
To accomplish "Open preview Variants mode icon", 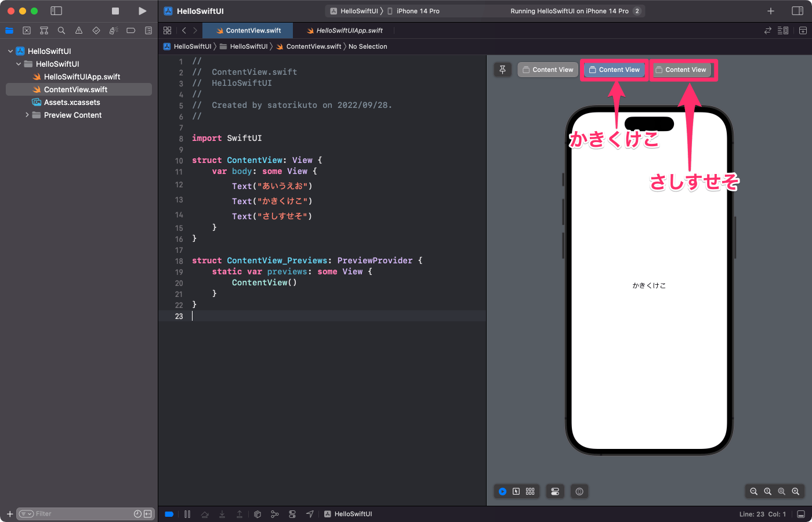I will point(530,491).
